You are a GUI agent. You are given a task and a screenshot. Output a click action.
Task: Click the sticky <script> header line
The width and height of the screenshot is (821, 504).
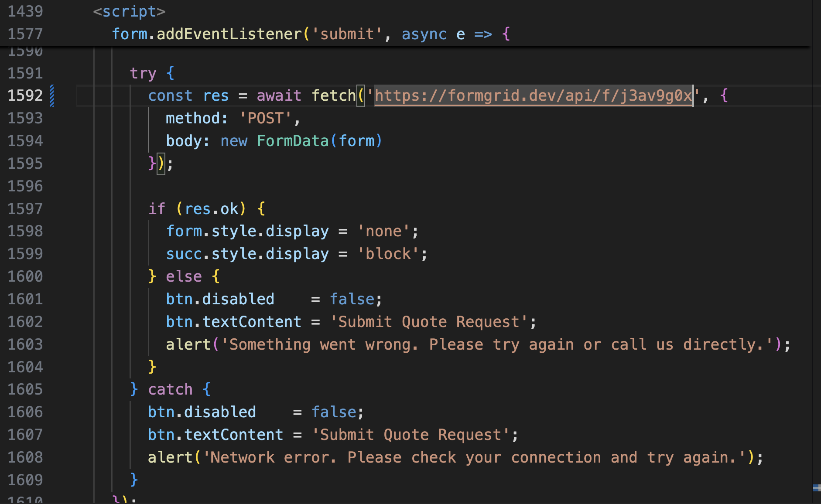[x=129, y=11]
